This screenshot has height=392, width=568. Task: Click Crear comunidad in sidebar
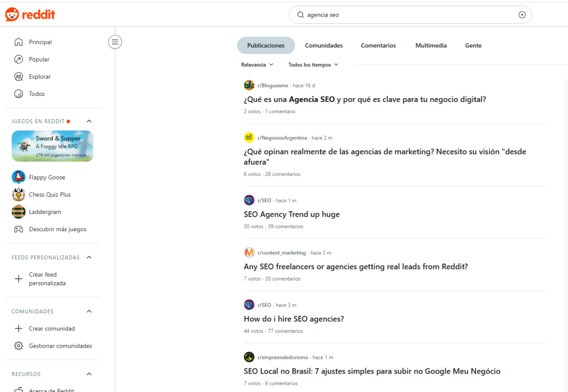click(x=52, y=329)
